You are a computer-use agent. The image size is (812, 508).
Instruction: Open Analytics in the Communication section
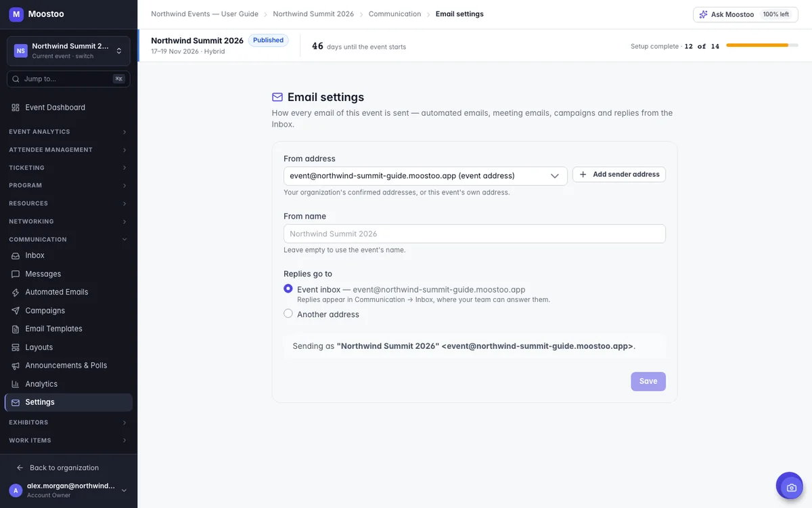(68, 384)
